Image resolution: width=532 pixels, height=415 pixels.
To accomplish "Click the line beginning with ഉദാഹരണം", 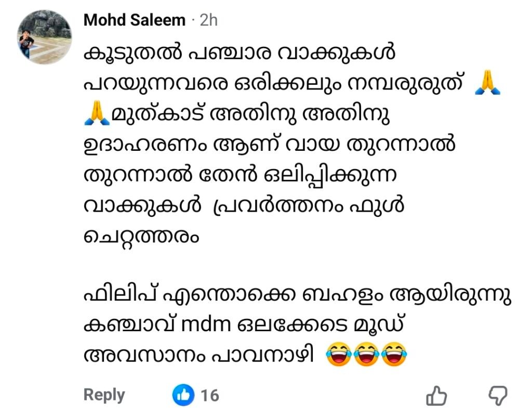I will [x=269, y=146].
